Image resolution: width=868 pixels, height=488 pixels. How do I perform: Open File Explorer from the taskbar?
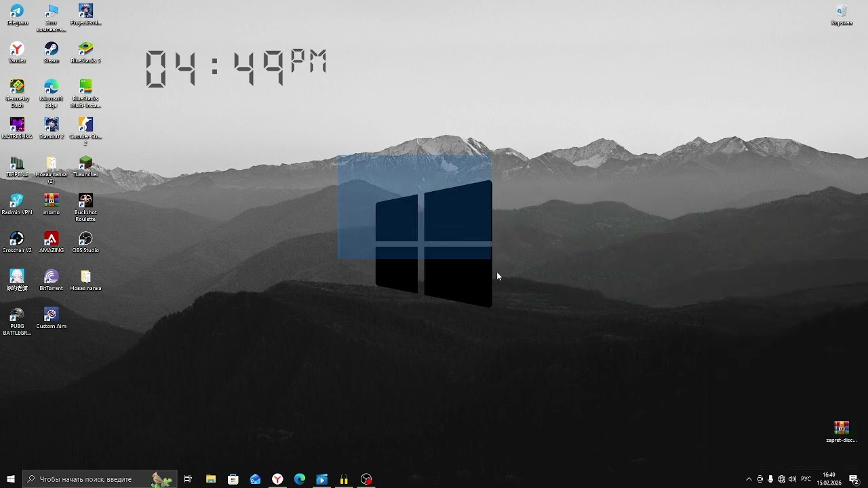[x=211, y=479]
